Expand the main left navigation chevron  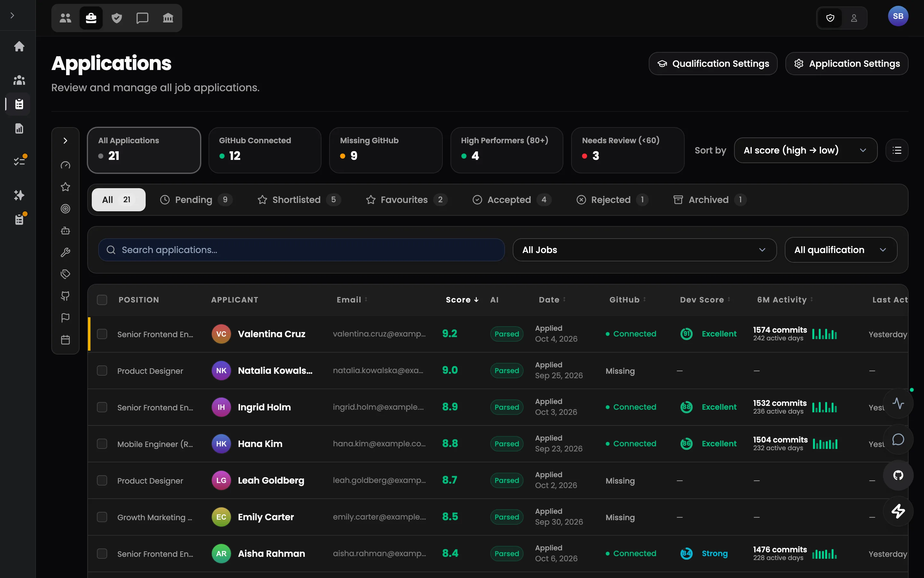click(12, 15)
